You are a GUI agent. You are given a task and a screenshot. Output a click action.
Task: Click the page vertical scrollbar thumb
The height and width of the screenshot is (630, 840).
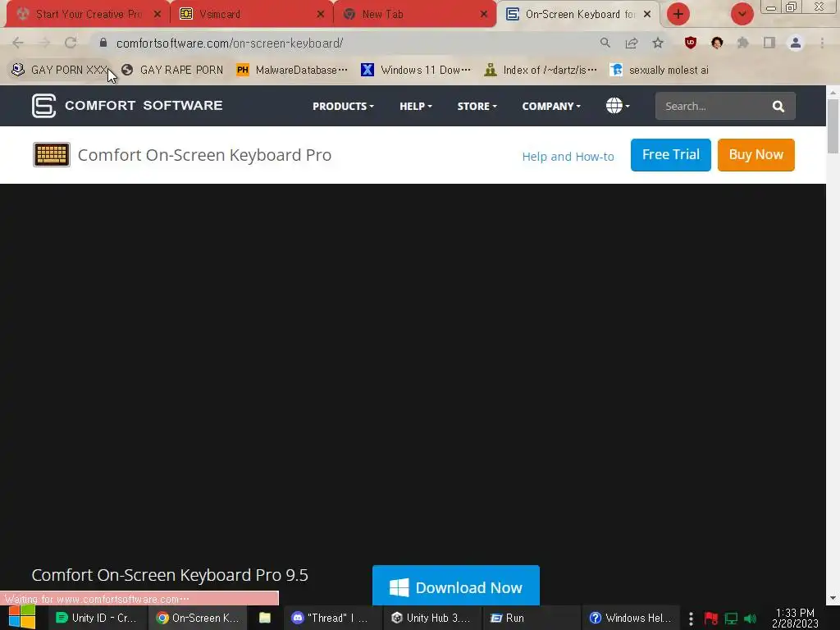coord(833,126)
